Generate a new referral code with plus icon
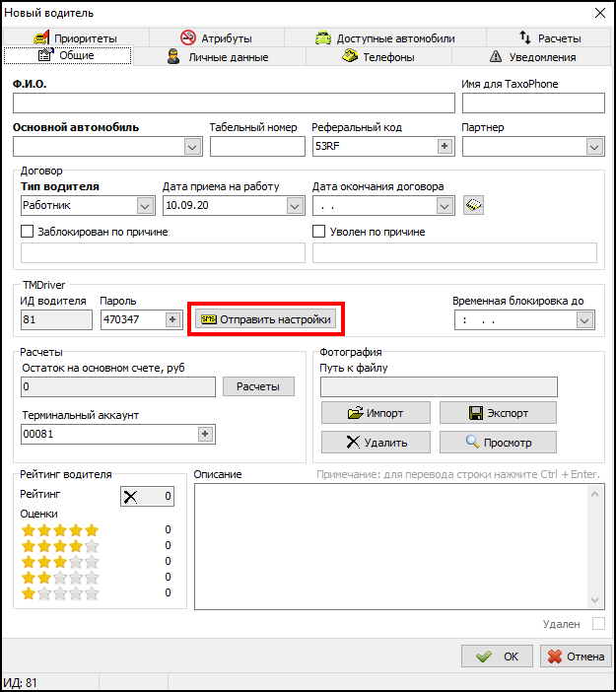The image size is (616, 692). click(x=445, y=146)
